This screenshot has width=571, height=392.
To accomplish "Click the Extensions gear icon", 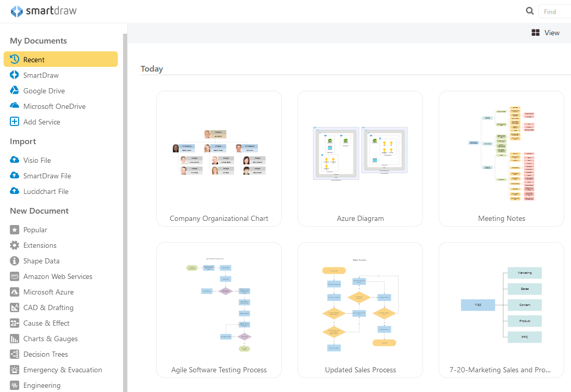I will tap(15, 245).
